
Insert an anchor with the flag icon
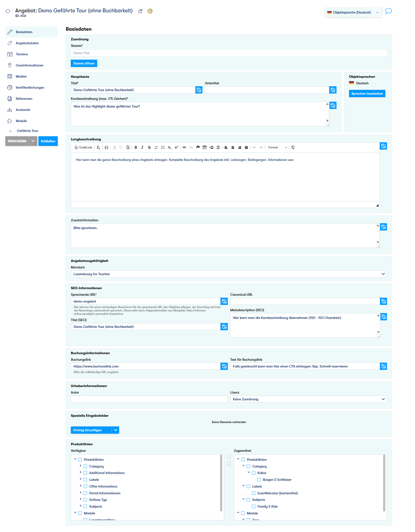(198, 147)
